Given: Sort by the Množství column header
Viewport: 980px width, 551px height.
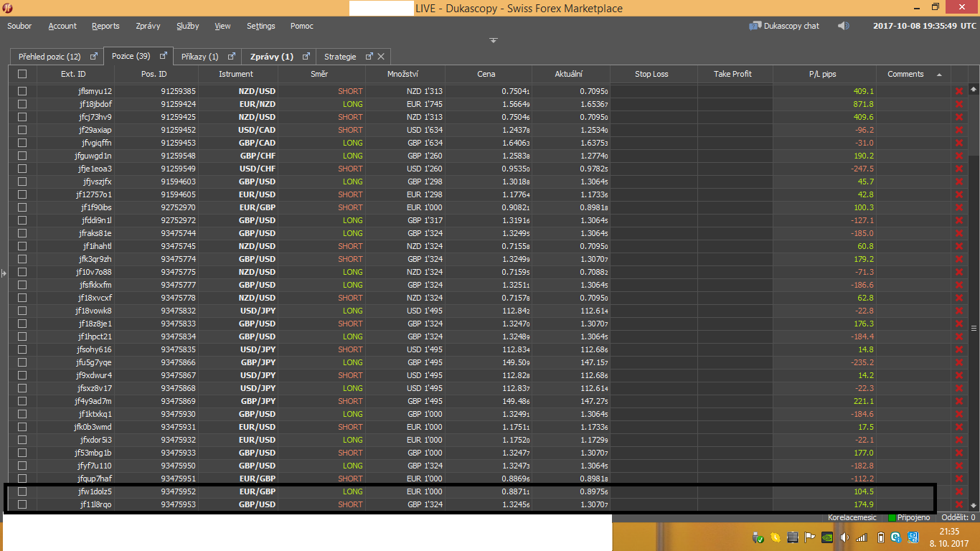Looking at the screenshot, I should point(405,74).
